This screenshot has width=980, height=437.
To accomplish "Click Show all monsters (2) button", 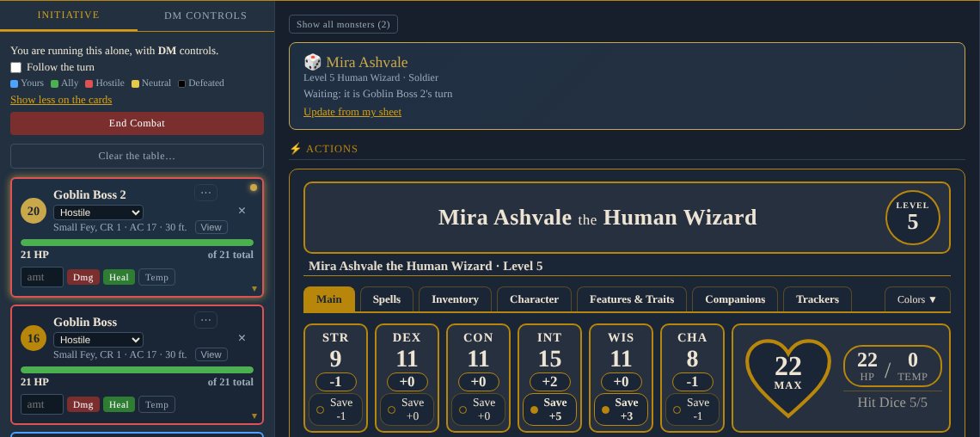I will (343, 24).
